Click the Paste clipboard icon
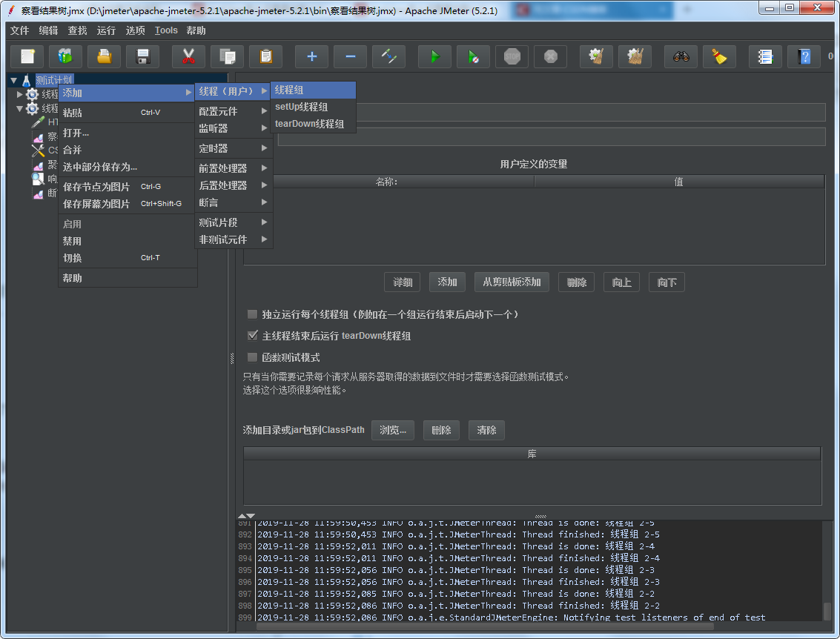Screen dimensions: 840x639 tap(265, 56)
